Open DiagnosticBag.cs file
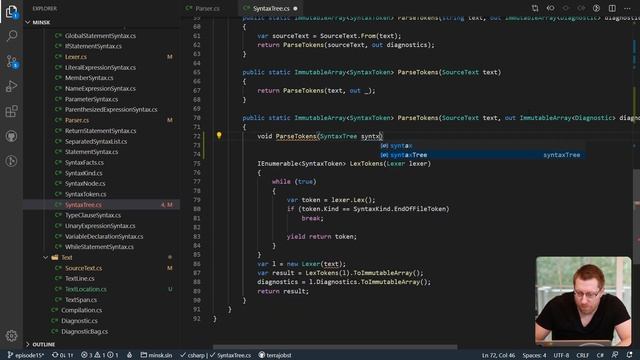This screenshot has width=640, height=360. pyautogui.click(x=84, y=331)
